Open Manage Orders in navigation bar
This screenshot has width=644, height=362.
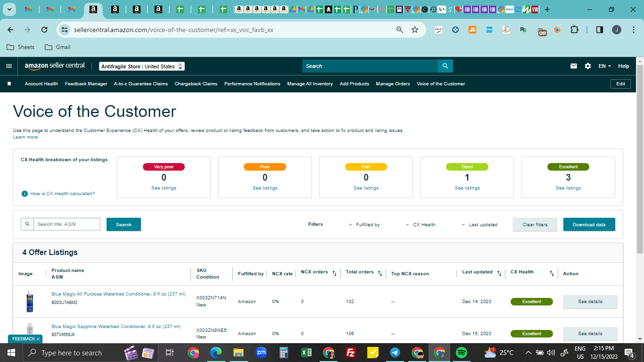(393, 84)
